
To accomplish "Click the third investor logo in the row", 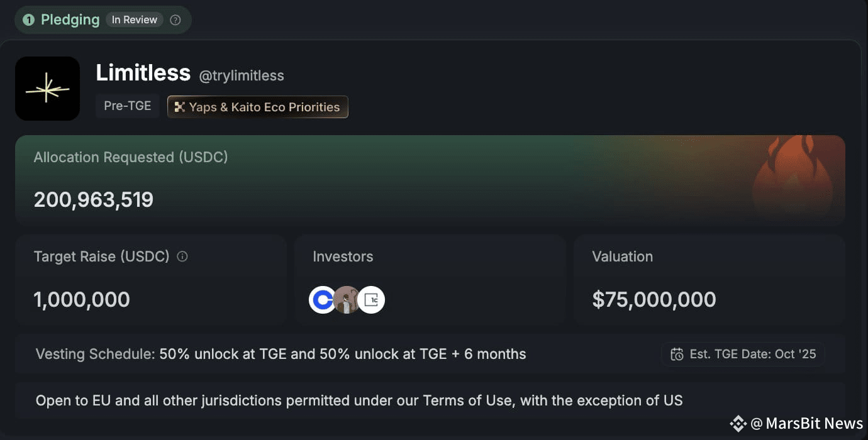I will click(371, 300).
